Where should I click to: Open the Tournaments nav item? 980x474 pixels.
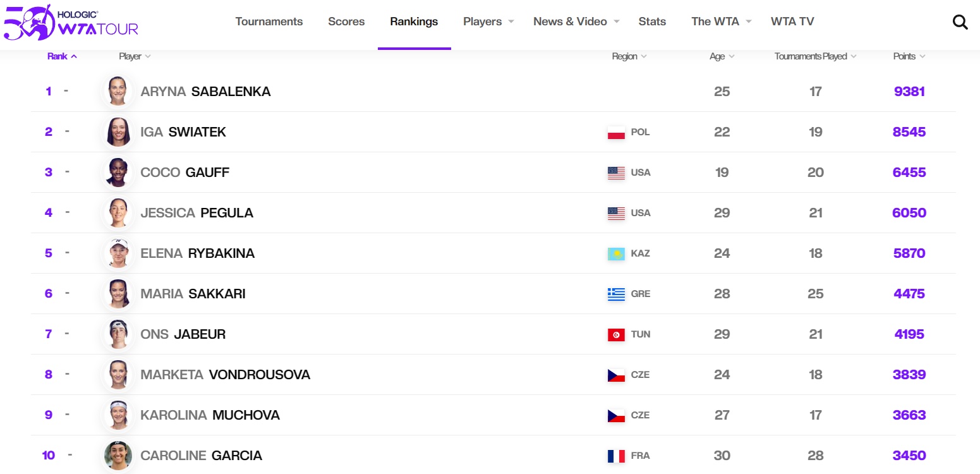coord(269,21)
